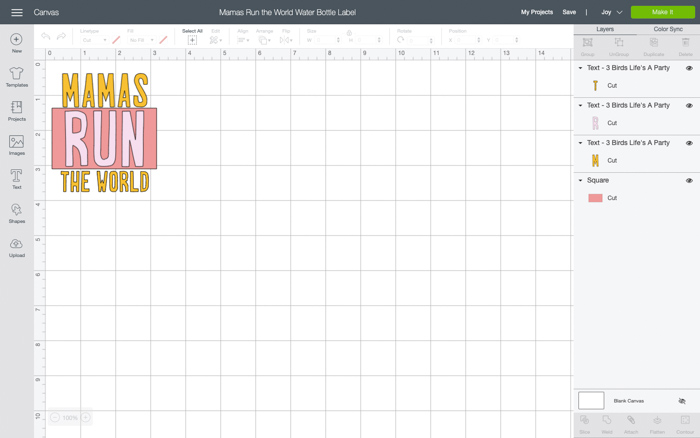Switch to the Color Sync tab
Image resolution: width=700 pixels, height=438 pixels.
[x=668, y=29]
